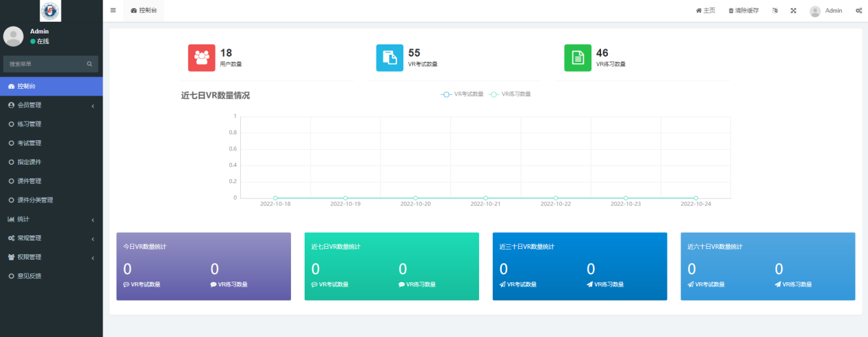Viewport: 868px width, 337px height.
Task: Click the language switch icon in top bar
Action: (775, 11)
